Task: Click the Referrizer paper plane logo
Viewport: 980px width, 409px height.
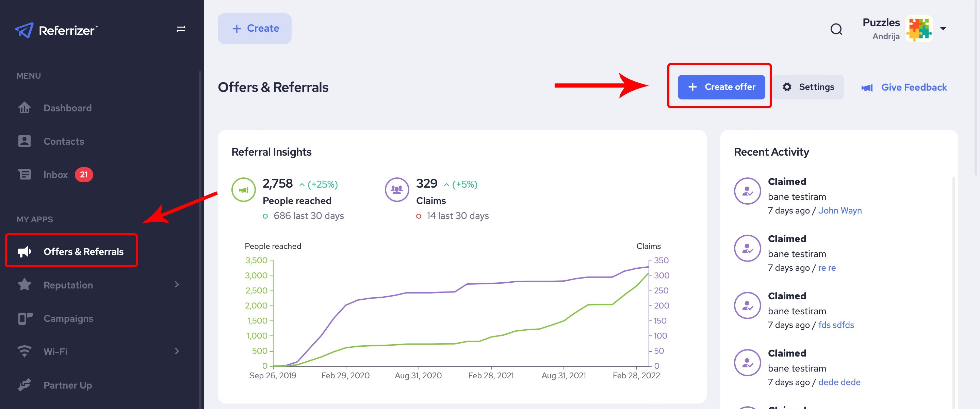Action: 24,30
